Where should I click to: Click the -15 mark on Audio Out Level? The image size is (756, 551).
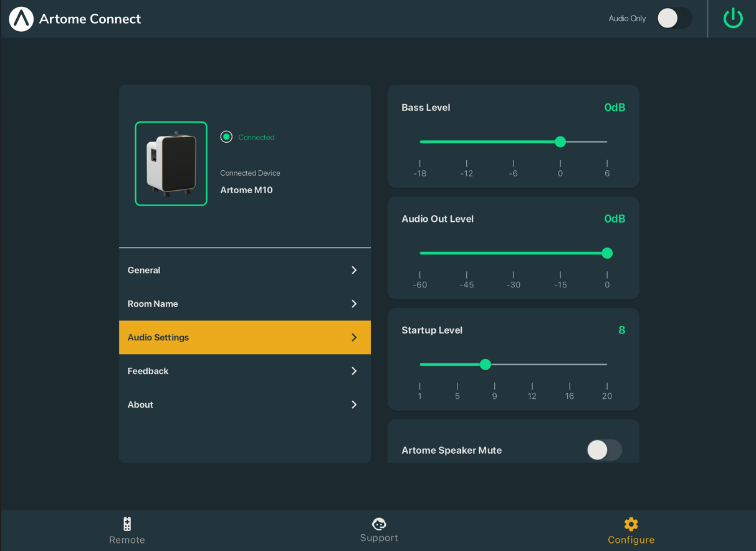click(560, 285)
